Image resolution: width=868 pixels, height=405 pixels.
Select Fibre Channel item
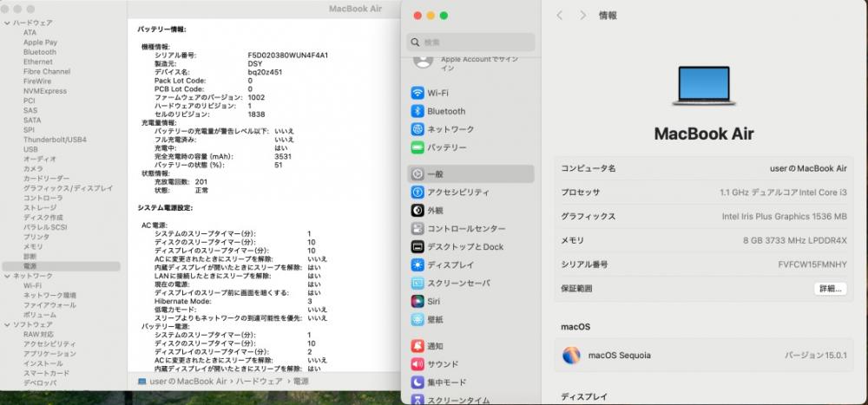click(x=47, y=71)
